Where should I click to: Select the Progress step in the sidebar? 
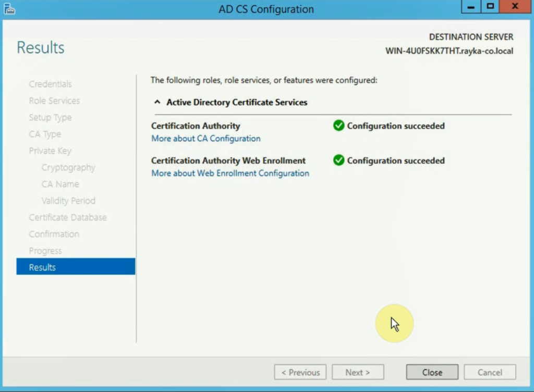point(45,251)
